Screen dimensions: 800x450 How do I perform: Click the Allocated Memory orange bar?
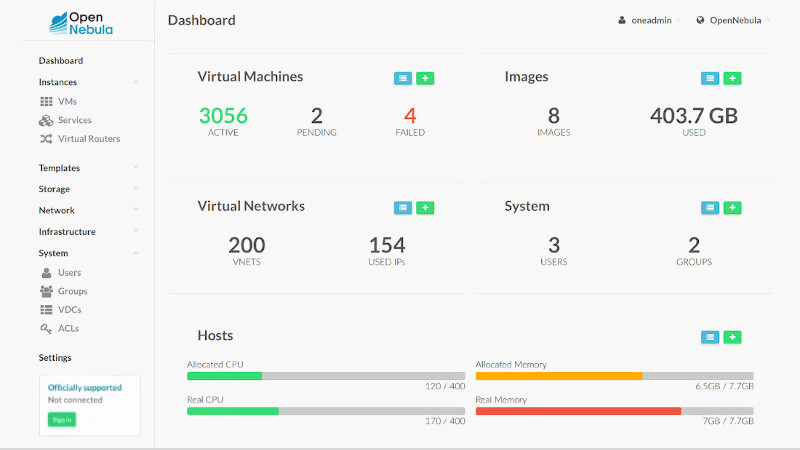point(559,376)
